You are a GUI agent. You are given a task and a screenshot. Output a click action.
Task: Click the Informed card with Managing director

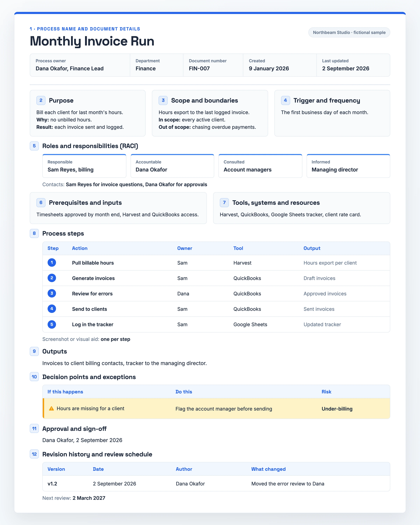pyautogui.click(x=348, y=166)
